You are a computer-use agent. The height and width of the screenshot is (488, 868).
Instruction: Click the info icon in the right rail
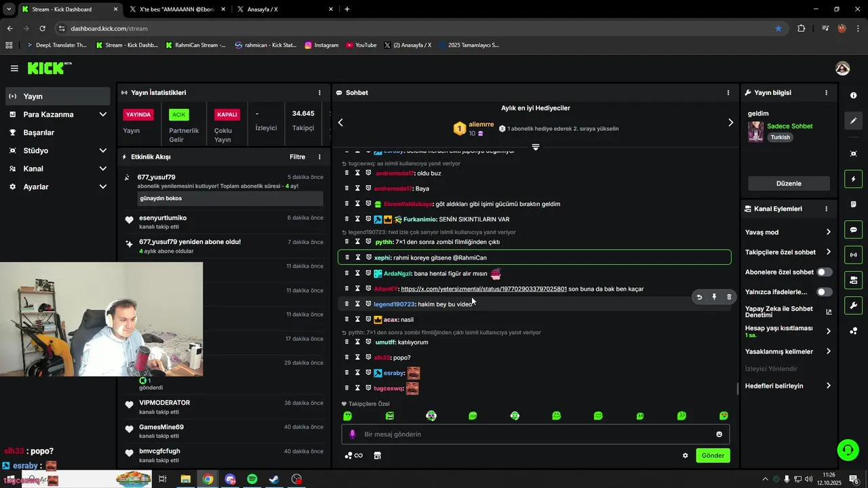click(853, 96)
